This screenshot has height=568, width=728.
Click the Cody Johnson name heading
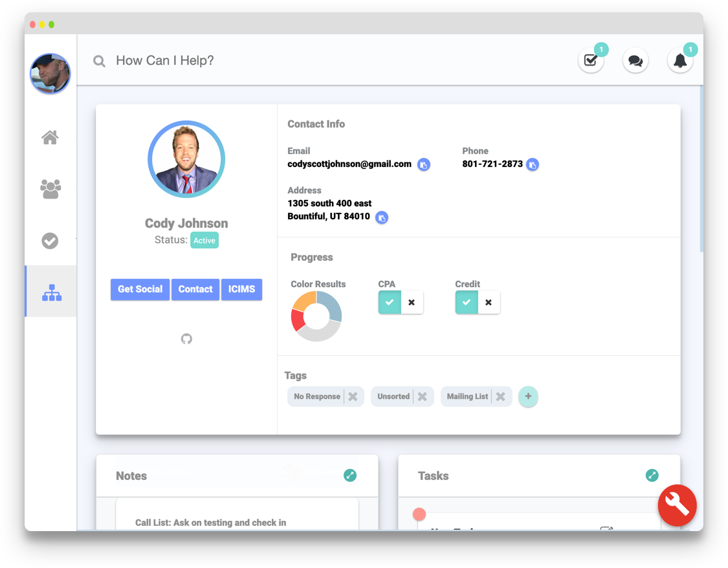(x=186, y=223)
